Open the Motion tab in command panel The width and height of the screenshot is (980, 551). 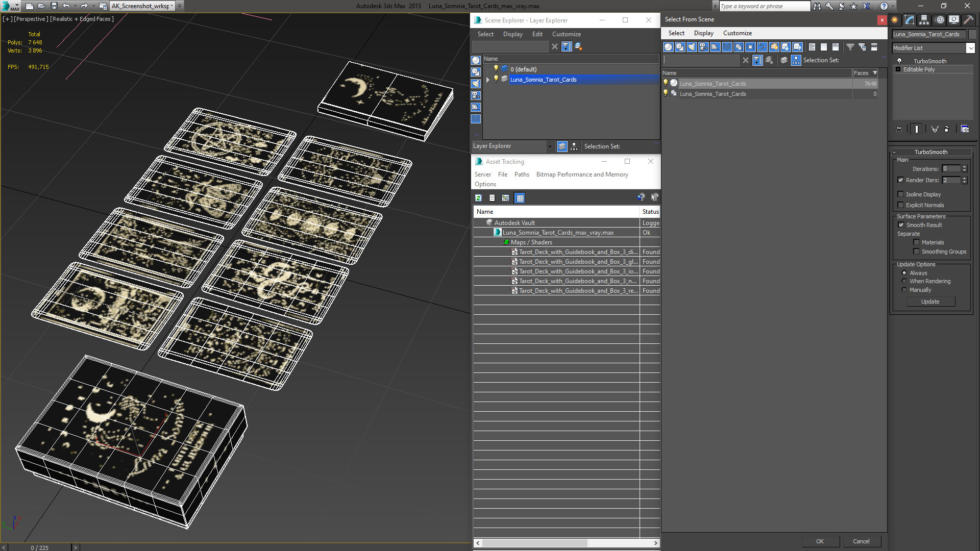tap(940, 20)
